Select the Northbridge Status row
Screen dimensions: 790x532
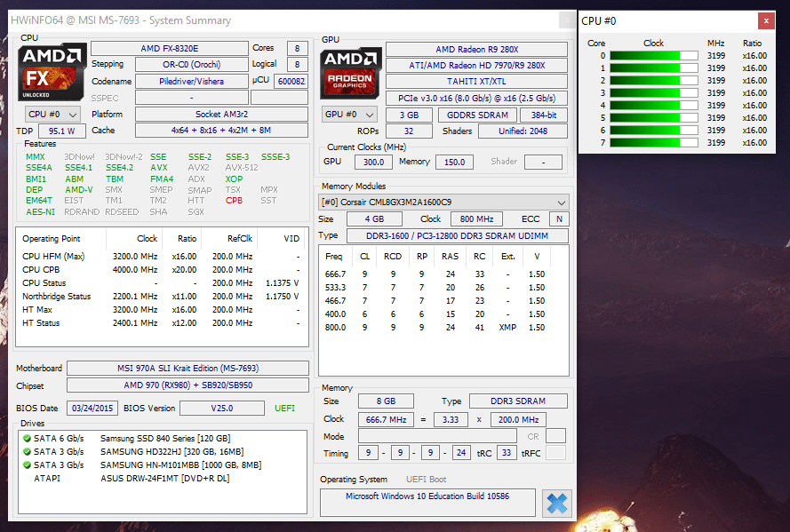tap(161, 297)
